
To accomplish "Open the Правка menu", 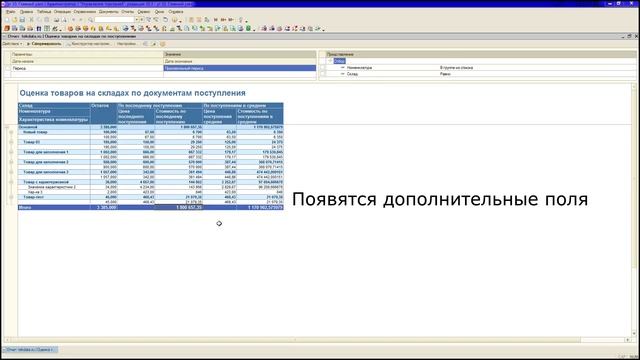I will click(x=27, y=12).
